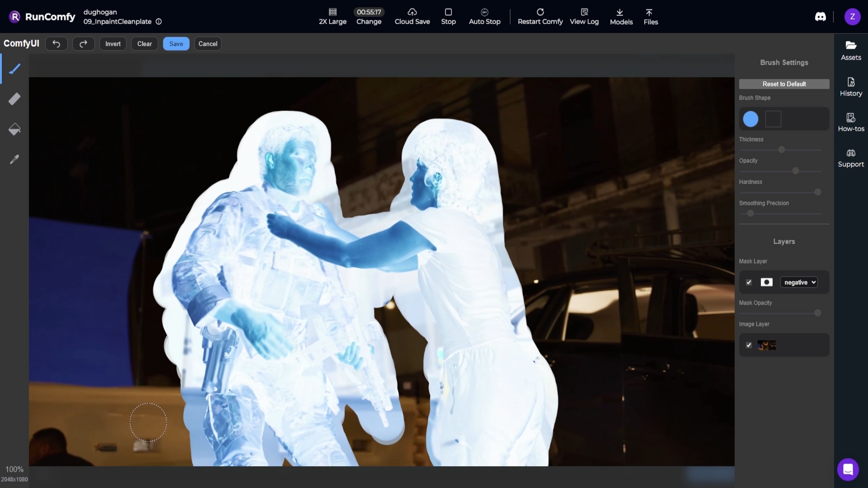Reset brush settings to default
This screenshot has width=868, height=488.
[784, 84]
